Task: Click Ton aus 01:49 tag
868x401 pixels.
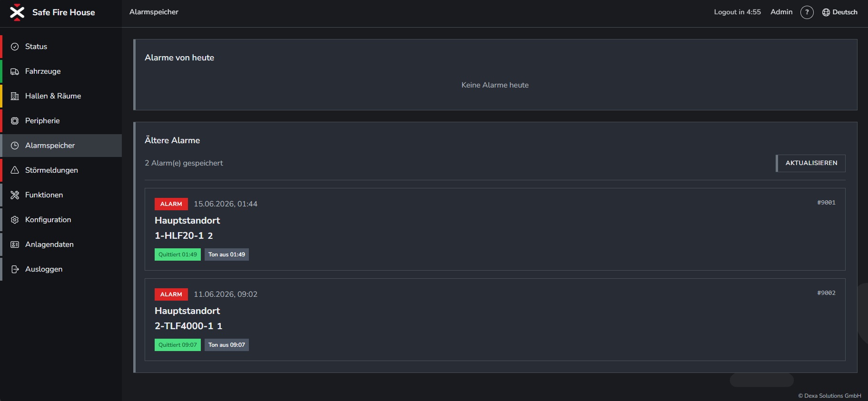Action: (227, 254)
